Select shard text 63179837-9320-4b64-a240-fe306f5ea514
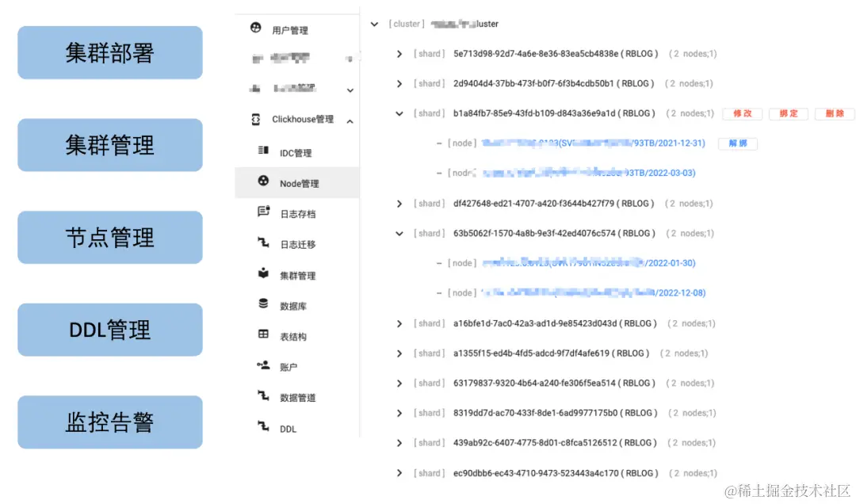 point(534,384)
